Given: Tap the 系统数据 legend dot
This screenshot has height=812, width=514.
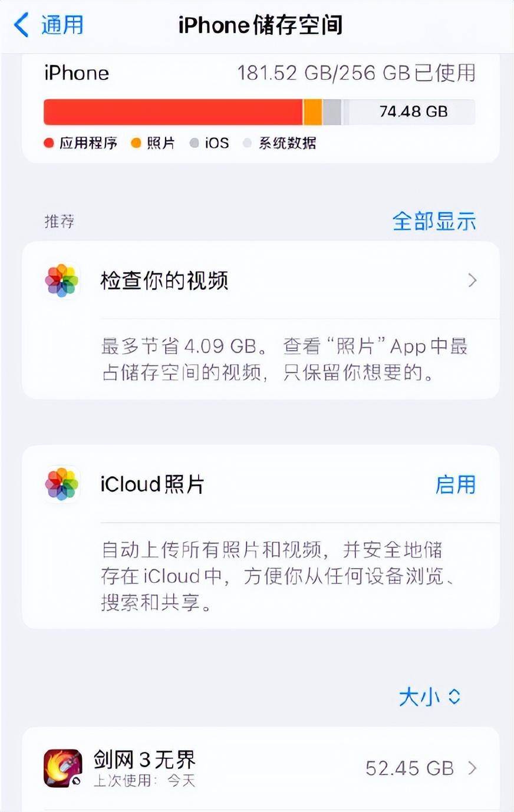Looking at the screenshot, I should (248, 143).
